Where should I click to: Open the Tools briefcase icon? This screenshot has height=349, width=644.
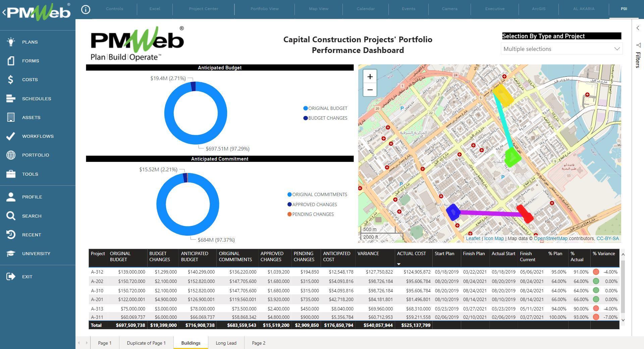[x=11, y=174]
